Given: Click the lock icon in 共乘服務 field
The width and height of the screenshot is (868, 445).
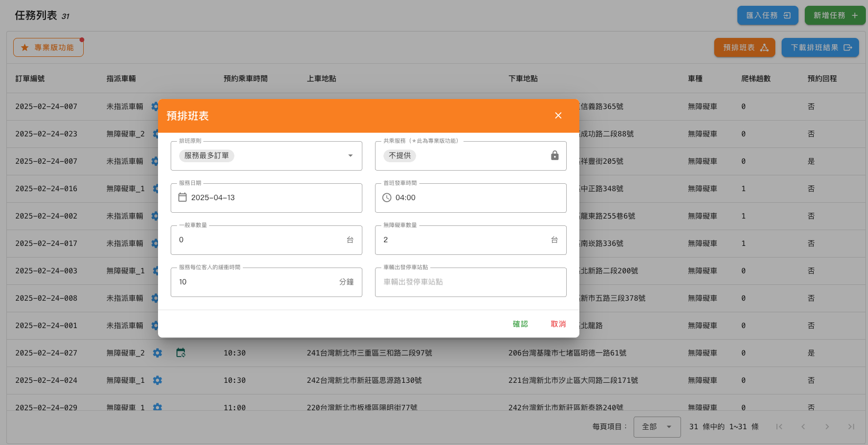Looking at the screenshot, I should (555, 155).
